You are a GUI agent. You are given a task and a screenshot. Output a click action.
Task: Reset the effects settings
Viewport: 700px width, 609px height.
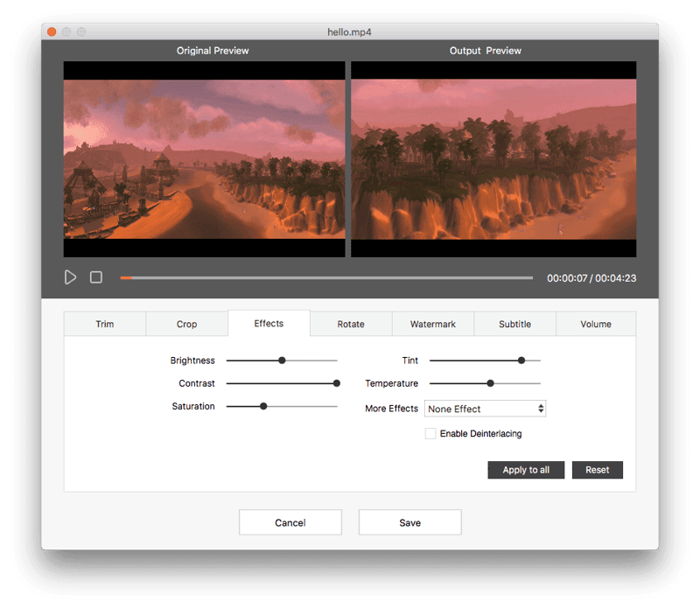tap(598, 470)
